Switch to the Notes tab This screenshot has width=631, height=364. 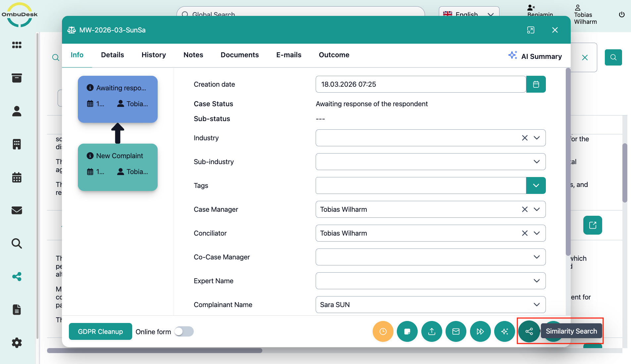coord(193,55)
